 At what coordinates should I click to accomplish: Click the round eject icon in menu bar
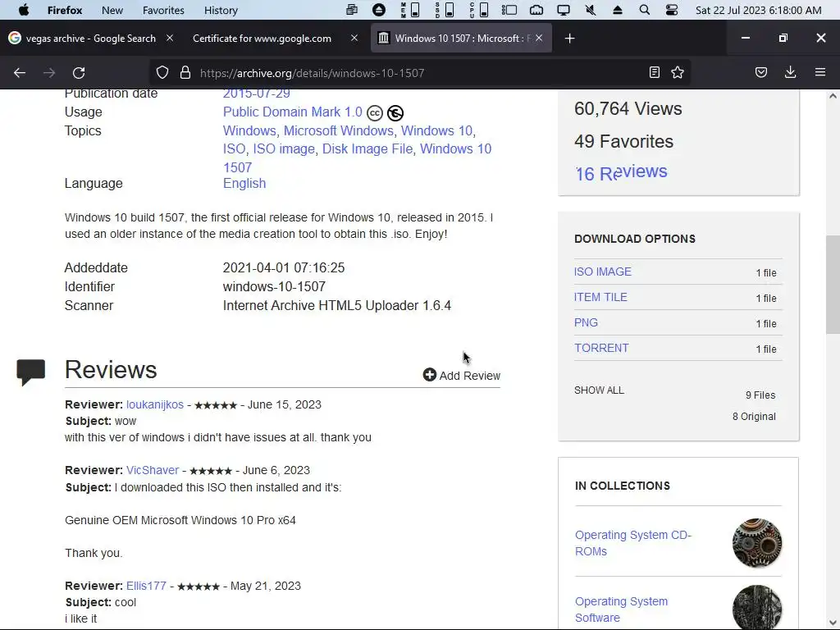pos(379,10)
